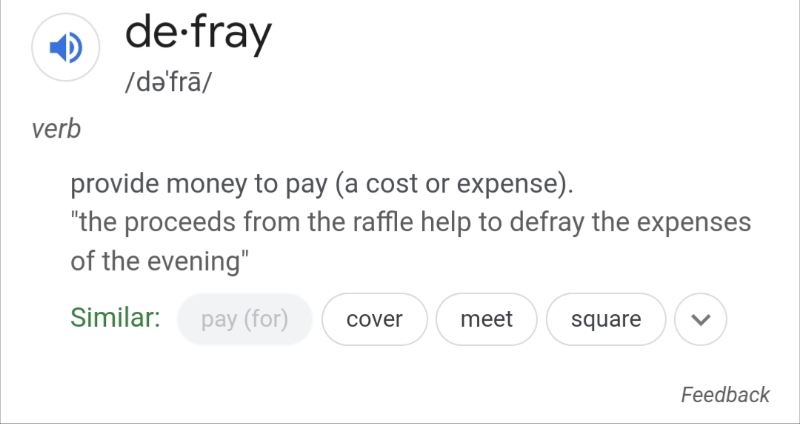800x424 pixels.
Task: Open the Feedback link
Action: click(x=725, y=394)
